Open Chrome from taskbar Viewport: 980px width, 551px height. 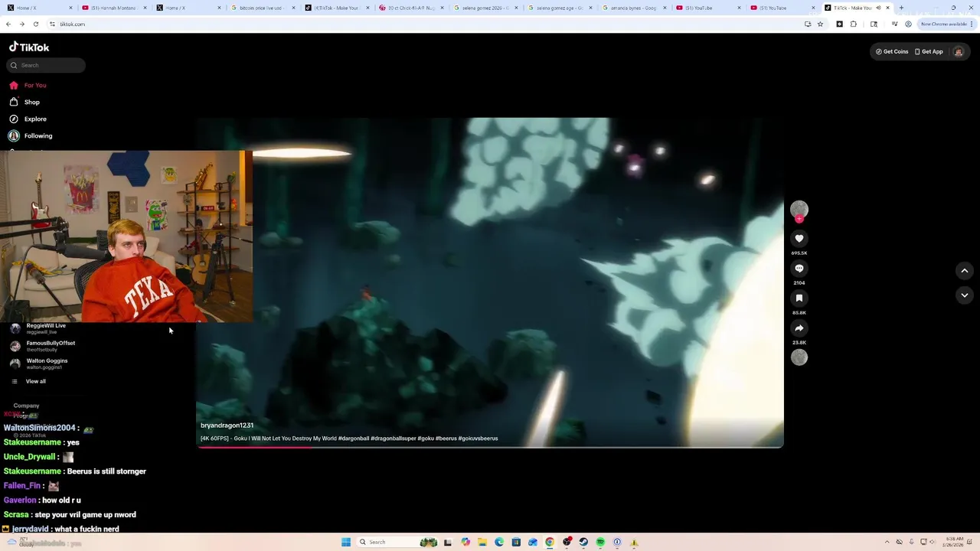pyautogui.click(x=550, y=542)
